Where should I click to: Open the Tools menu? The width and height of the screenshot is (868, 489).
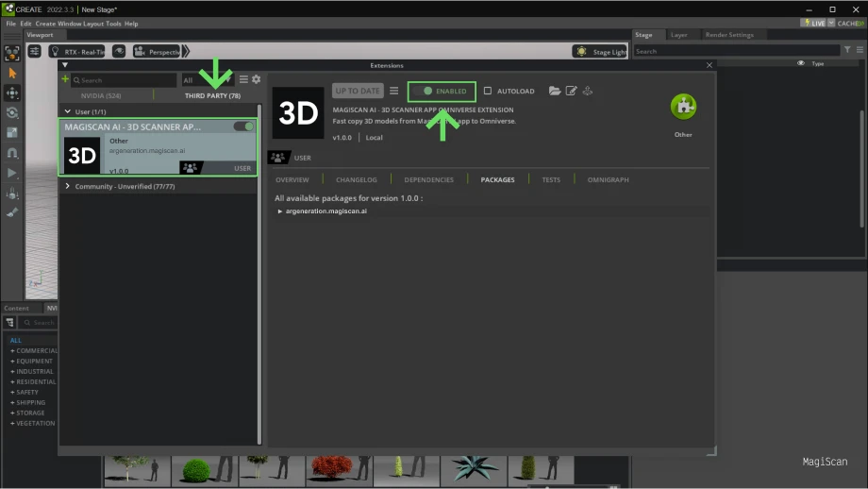click(x=113, y=24)
